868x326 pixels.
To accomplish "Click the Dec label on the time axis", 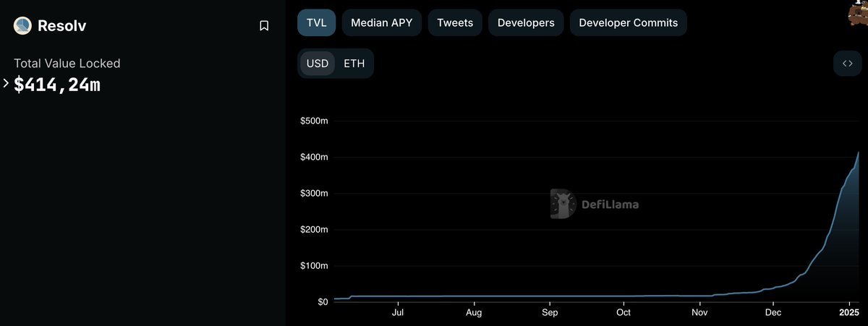I will [x=773, y=313].
